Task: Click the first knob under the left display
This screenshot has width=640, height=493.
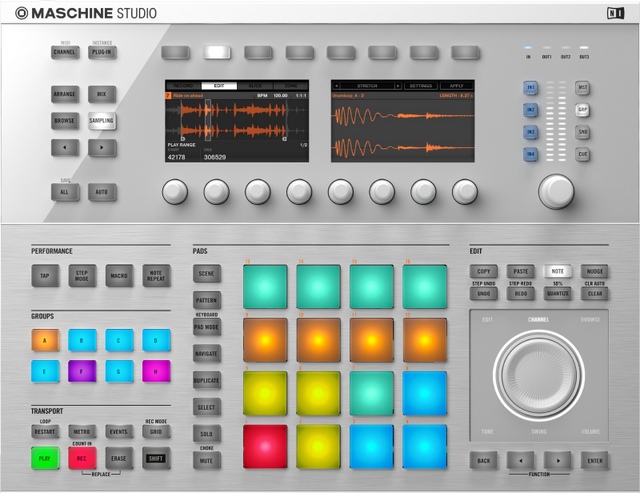Action: pos(175,191)
